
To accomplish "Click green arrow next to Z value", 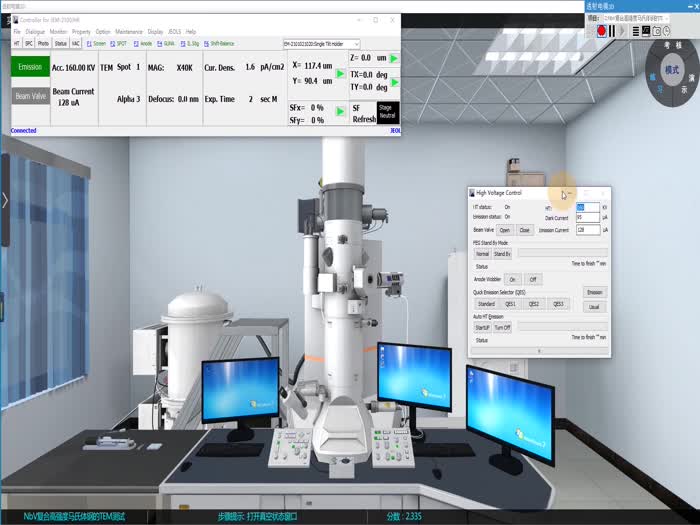I will coord(393,58).
